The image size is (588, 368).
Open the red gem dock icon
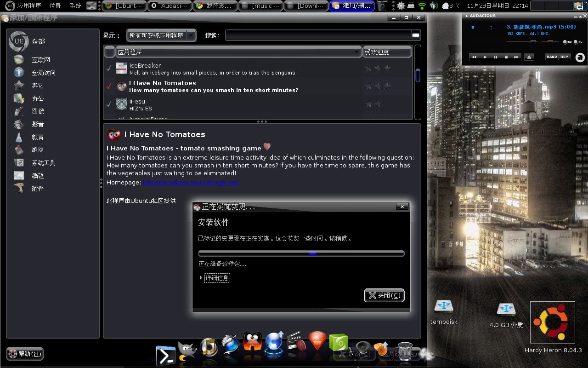318,342
